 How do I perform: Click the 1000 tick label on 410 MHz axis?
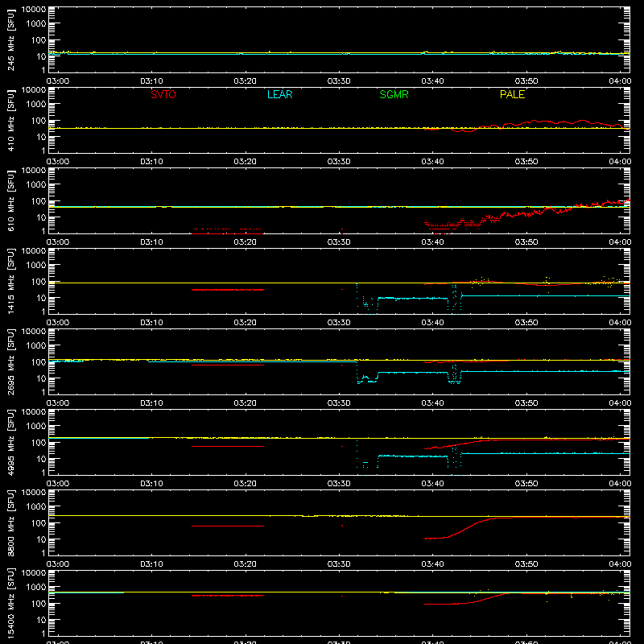[x=36, y=105]
